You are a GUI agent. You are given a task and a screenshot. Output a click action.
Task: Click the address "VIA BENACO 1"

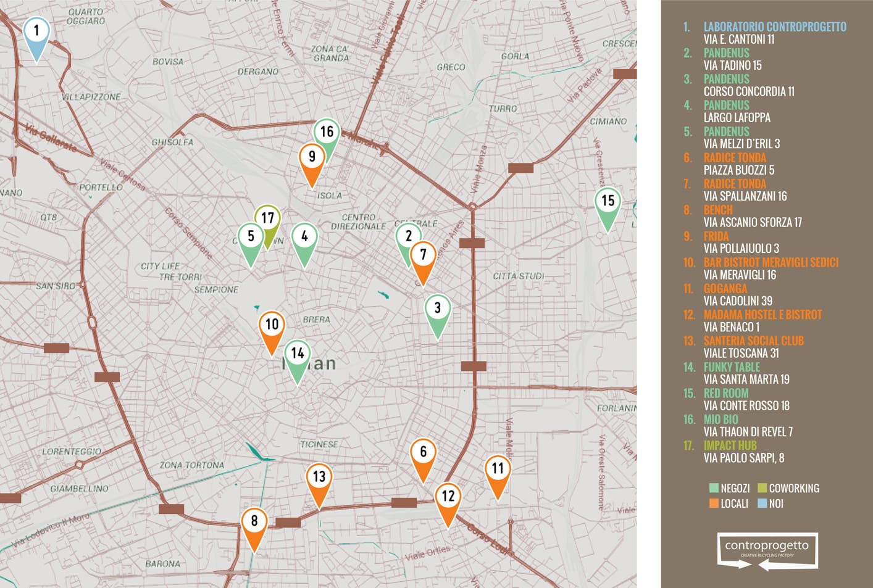point(732,327)
